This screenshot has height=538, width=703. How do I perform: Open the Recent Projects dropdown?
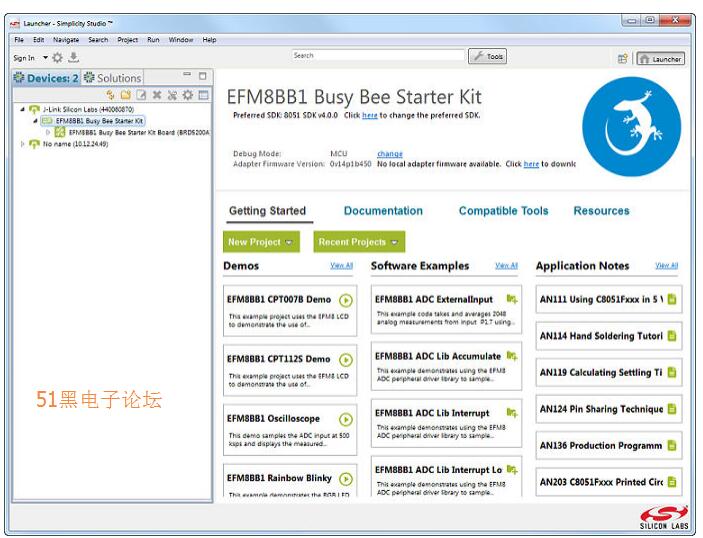tap(359, 242)
